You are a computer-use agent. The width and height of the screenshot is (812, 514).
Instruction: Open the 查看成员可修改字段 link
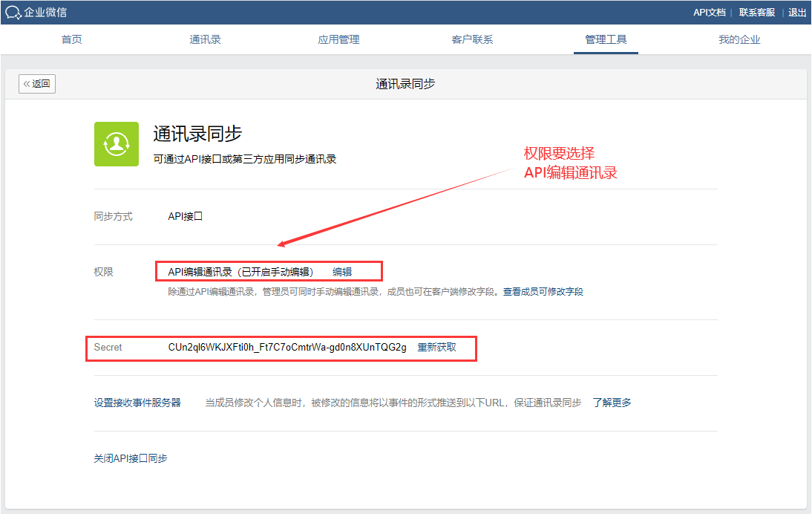coord(543,292)
